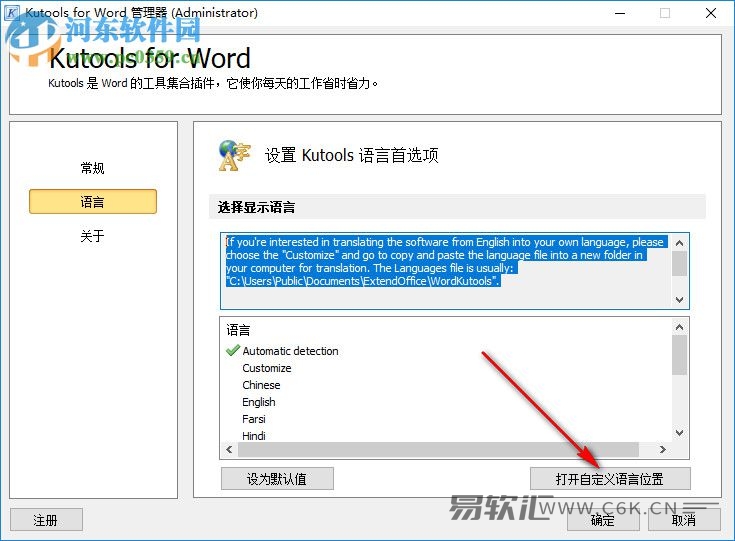Cancel with the 取消 button

684,519
